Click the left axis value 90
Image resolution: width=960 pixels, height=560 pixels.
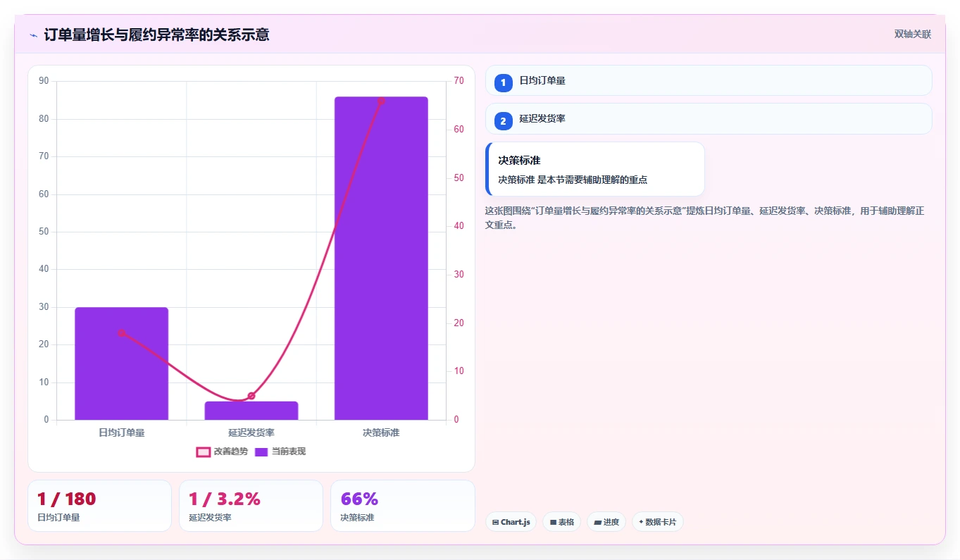(x=44, y=81)
